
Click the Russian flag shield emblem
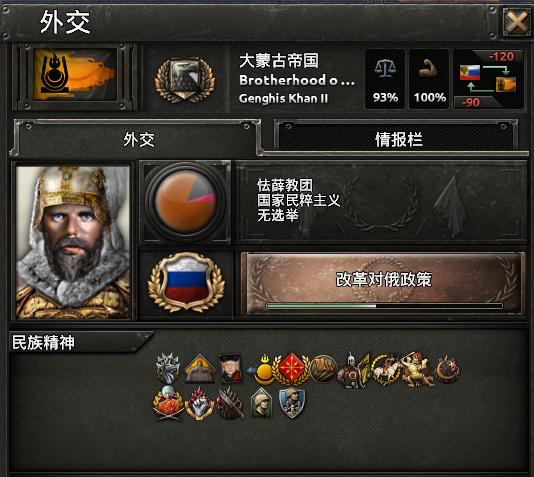pos(186,282)
